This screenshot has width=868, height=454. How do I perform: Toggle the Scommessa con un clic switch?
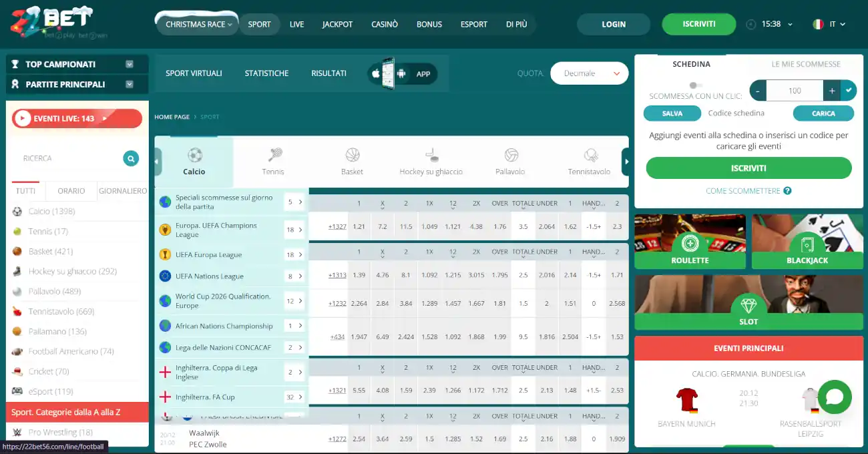pos(696,85)
